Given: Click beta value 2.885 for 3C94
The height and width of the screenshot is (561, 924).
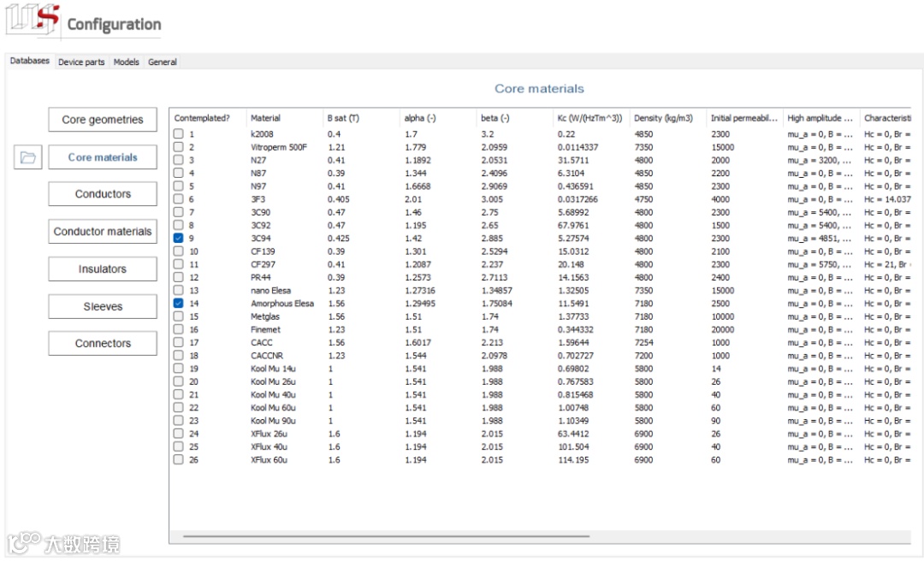Looking at the screenshot, I should coord(492,238).
